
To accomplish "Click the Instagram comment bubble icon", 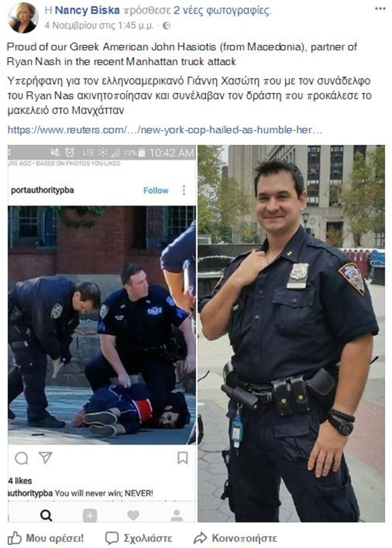I will point(22,458).
